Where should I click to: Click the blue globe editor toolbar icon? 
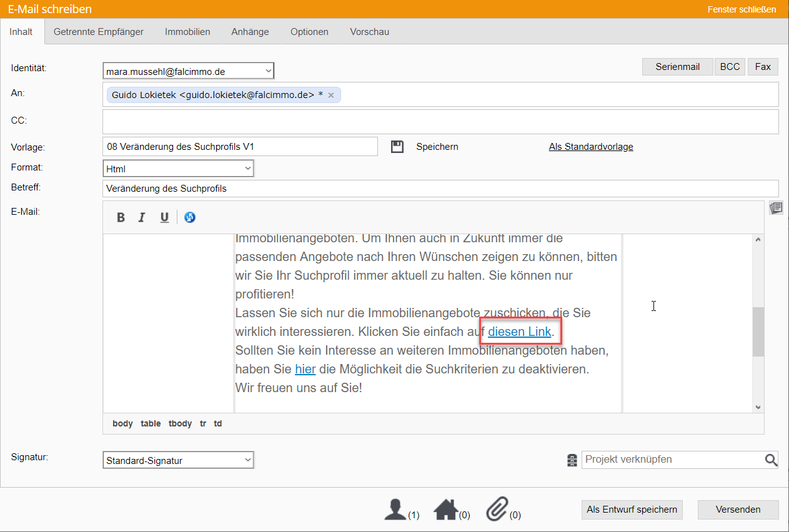pos(190,217)
